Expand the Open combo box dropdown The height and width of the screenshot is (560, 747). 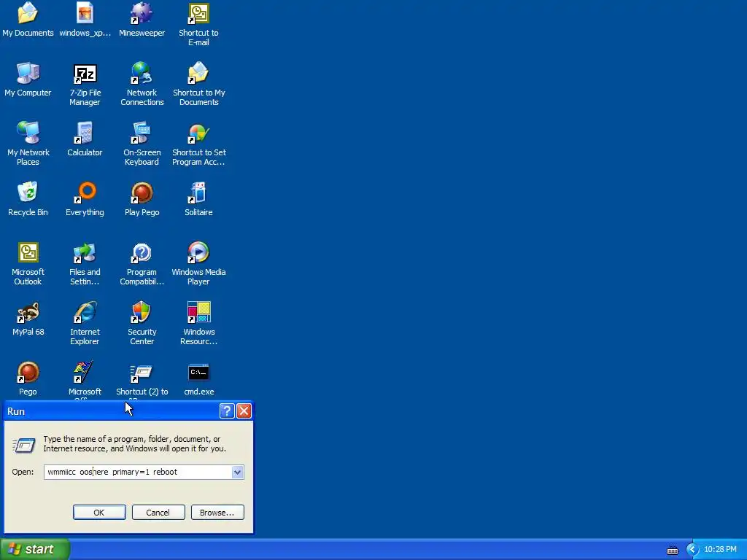click(x=237, y=472)
